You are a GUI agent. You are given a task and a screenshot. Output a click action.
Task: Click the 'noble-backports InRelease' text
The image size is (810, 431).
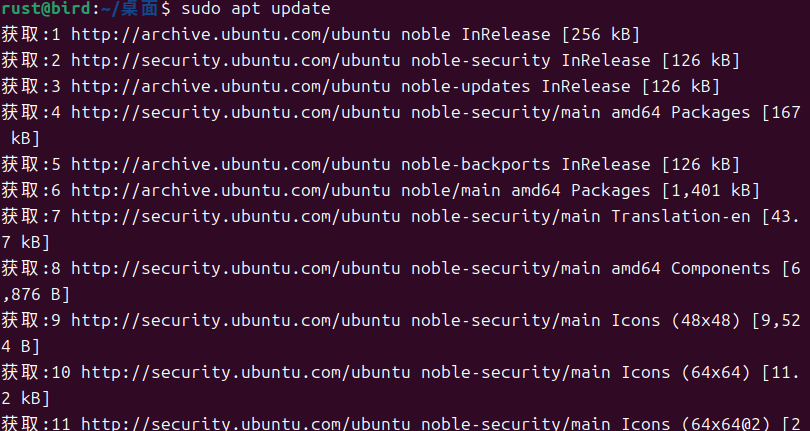(x=526, y=164)
